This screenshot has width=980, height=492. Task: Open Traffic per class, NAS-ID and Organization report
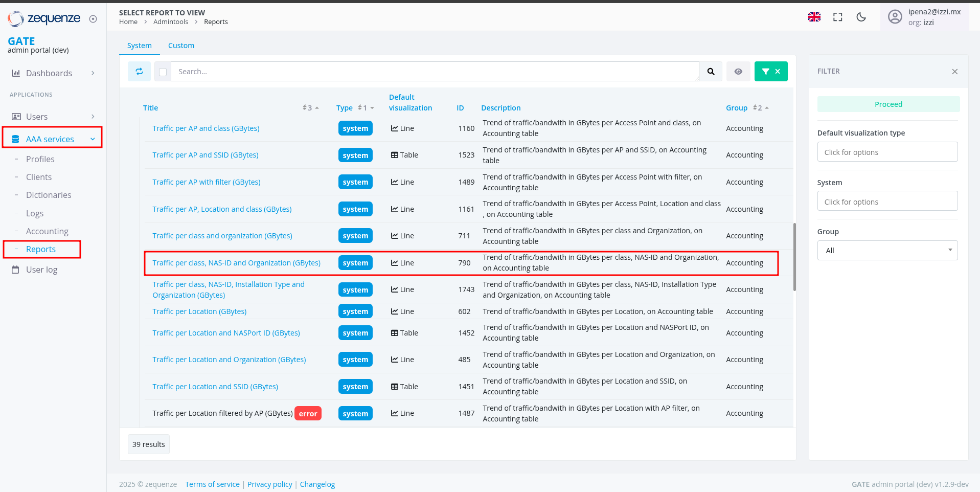click(237, 263)
